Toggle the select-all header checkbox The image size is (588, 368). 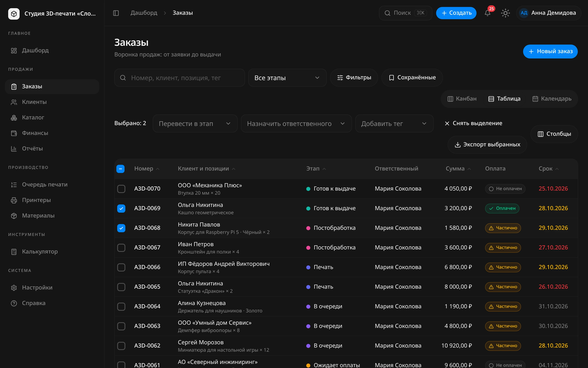tap(120, 169)
